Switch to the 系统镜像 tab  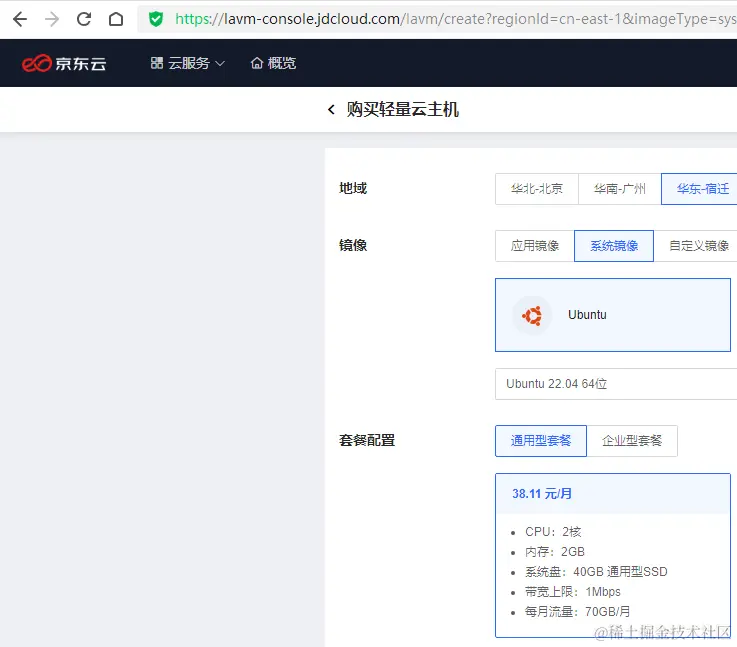point(614,246)
